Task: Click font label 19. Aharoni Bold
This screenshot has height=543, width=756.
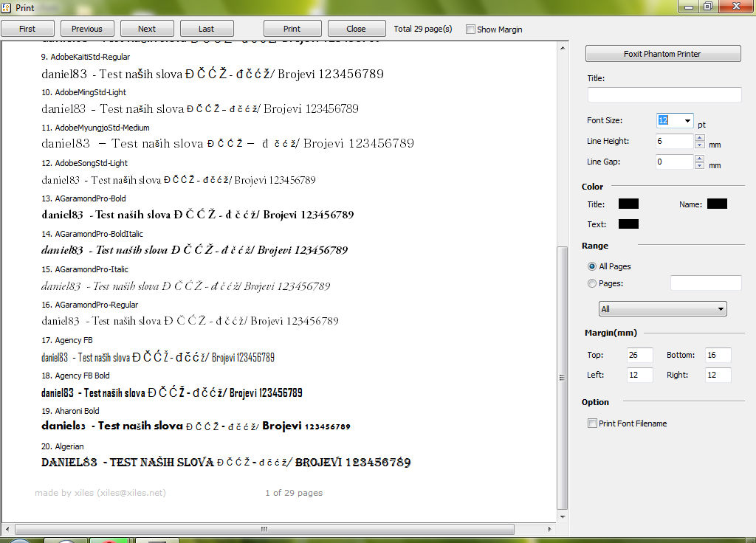Action: tap(70, 411)
